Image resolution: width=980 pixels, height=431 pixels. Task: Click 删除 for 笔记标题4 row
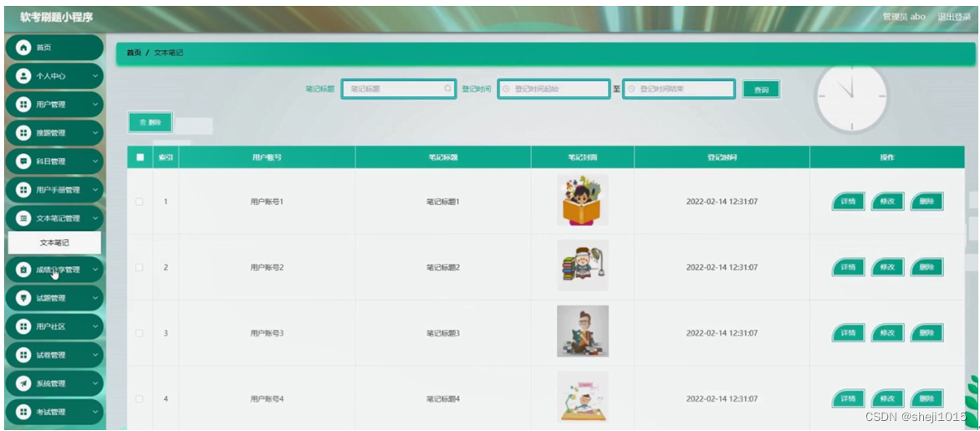tap(926, 398)
